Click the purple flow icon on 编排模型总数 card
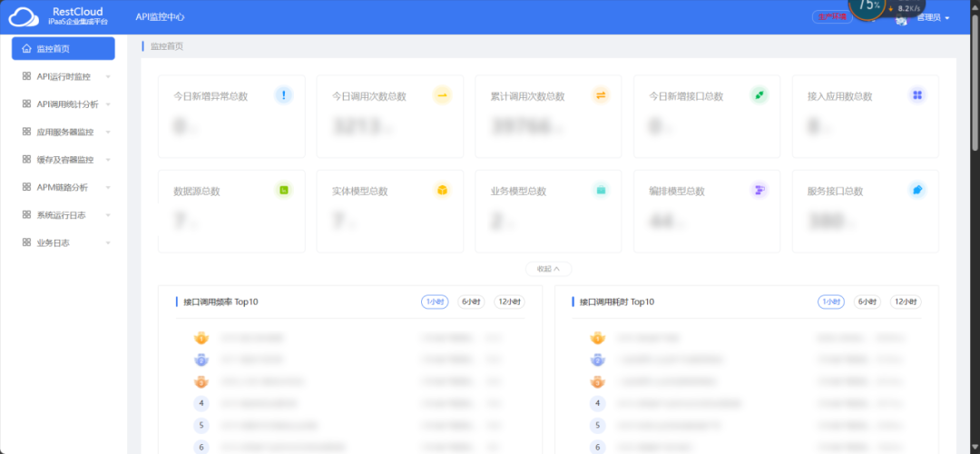This screenshot has width=980, height=454. point(759,190)
